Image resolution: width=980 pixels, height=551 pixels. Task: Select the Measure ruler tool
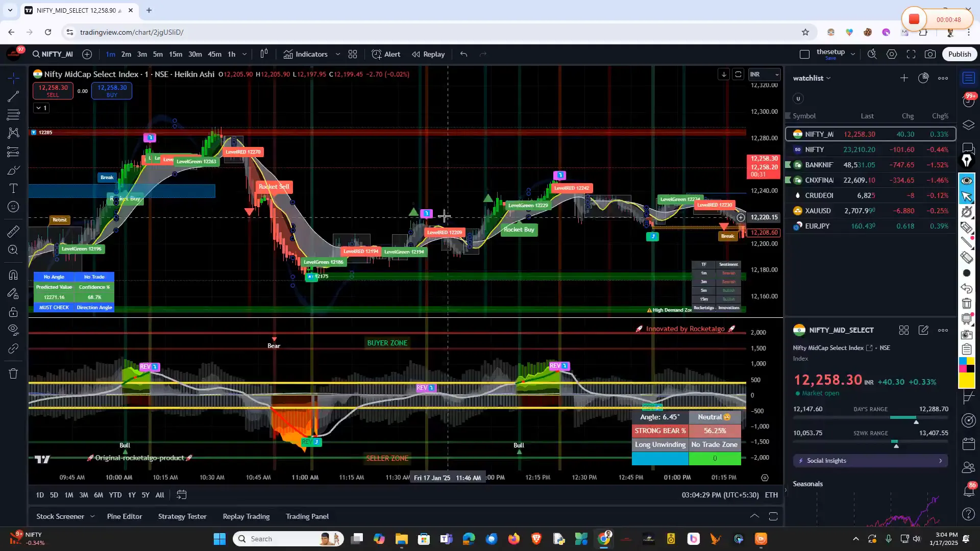coord(13,231)
